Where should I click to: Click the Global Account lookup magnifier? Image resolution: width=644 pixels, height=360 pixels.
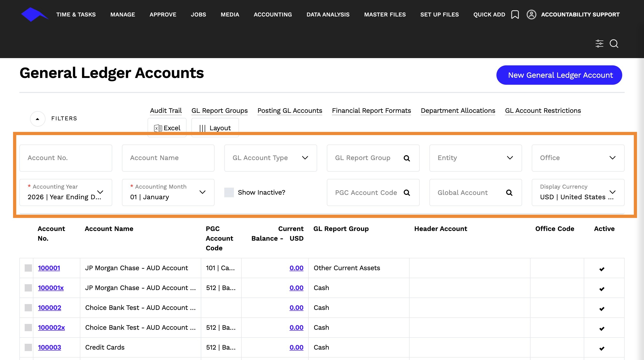pos(509,193)
